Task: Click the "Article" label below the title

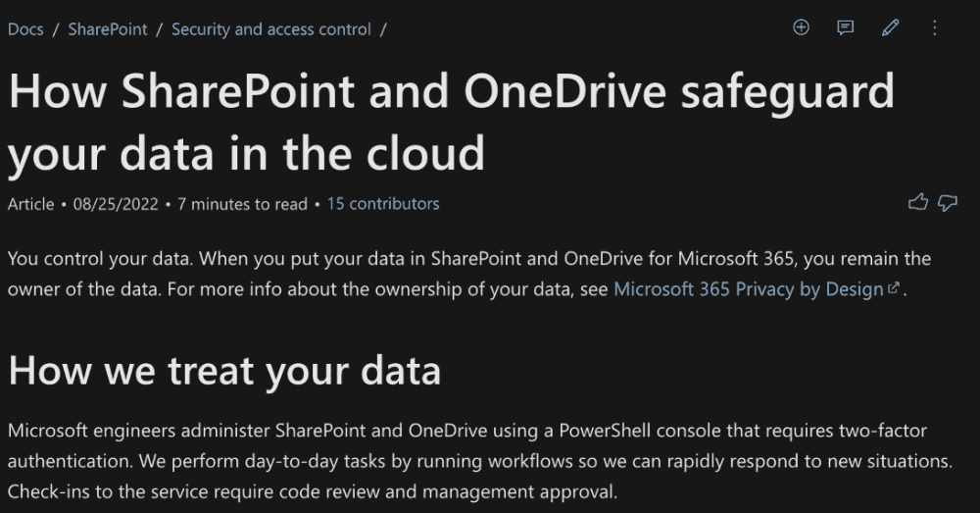Action: tap(30, 204)
